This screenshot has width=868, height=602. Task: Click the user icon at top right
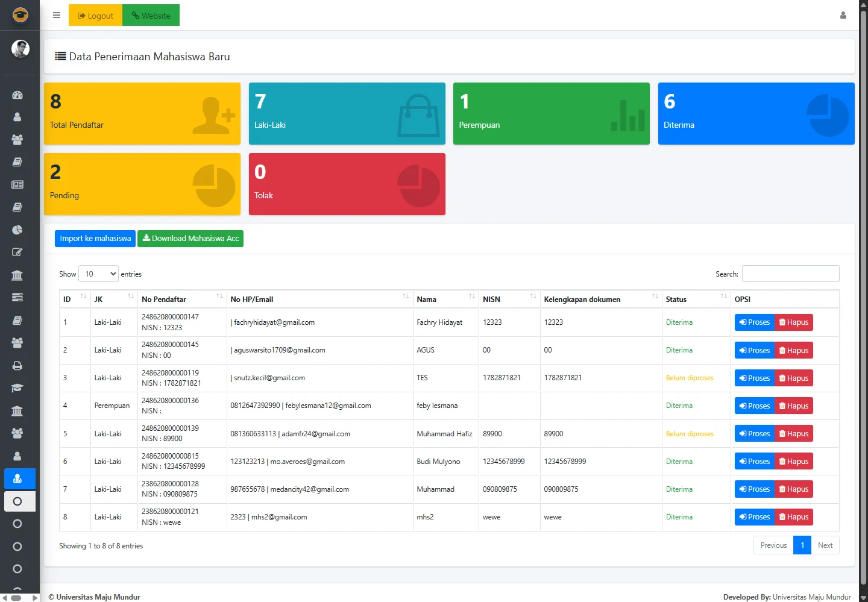843,16
